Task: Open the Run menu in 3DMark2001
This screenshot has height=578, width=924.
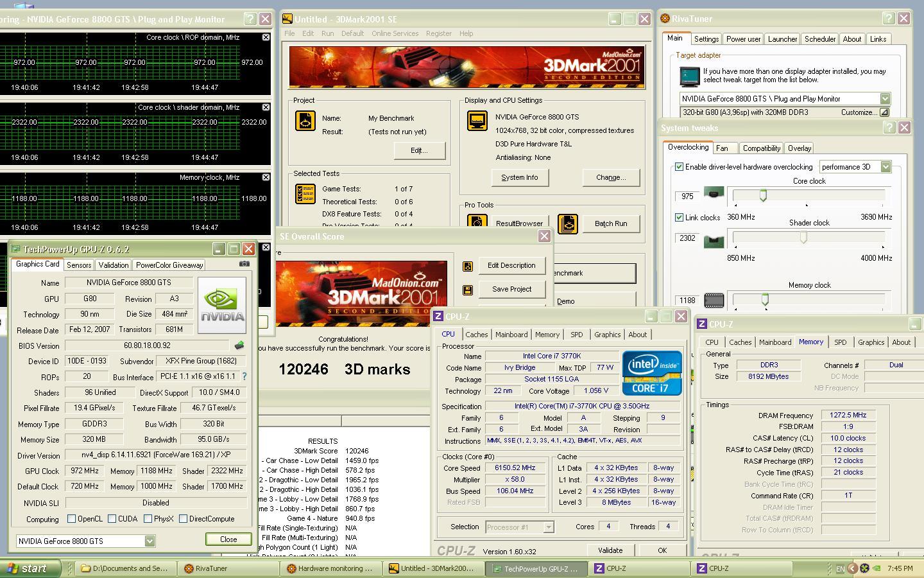Action: pyautogui.click(x=327, y=33)
